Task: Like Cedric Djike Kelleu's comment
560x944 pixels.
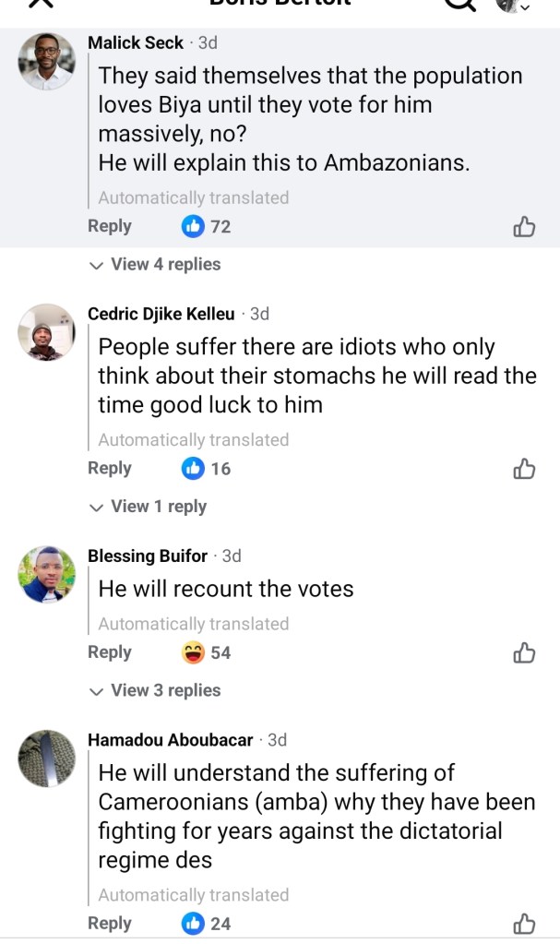Action: click(524, 469)
